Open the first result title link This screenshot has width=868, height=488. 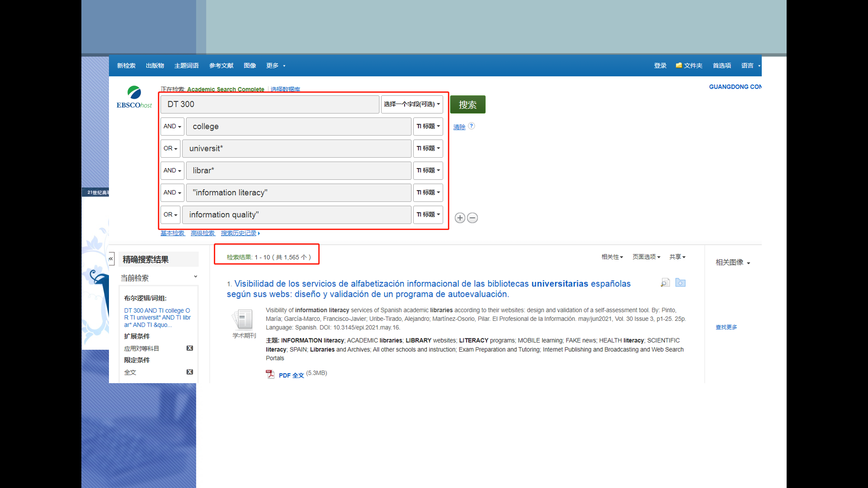click(x=429, y=289)
